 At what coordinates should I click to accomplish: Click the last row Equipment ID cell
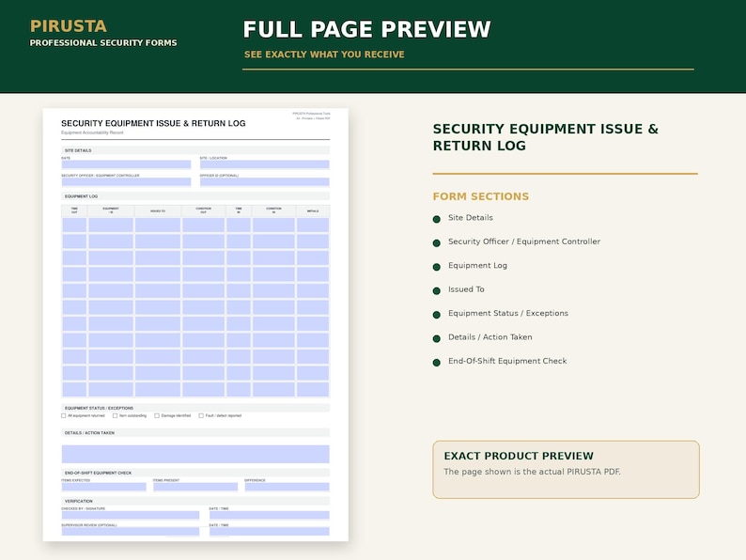(110, 389)
